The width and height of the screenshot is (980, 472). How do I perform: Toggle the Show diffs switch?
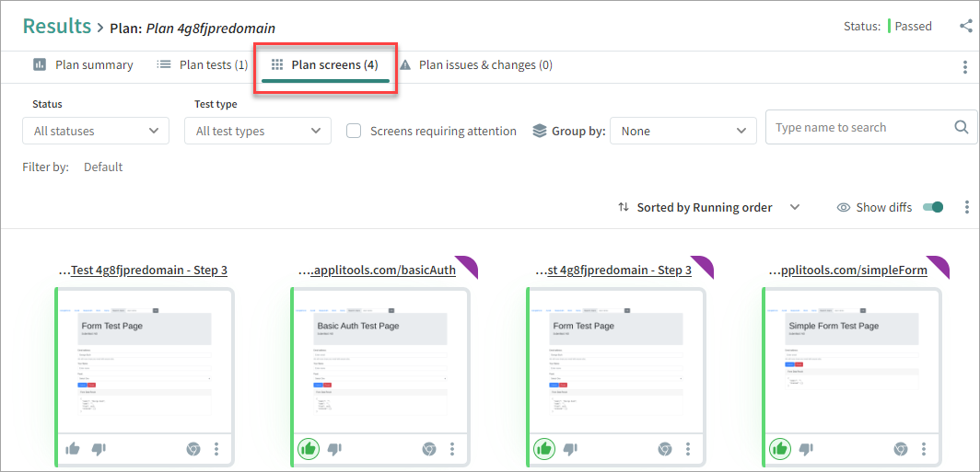tap(933, 207)
